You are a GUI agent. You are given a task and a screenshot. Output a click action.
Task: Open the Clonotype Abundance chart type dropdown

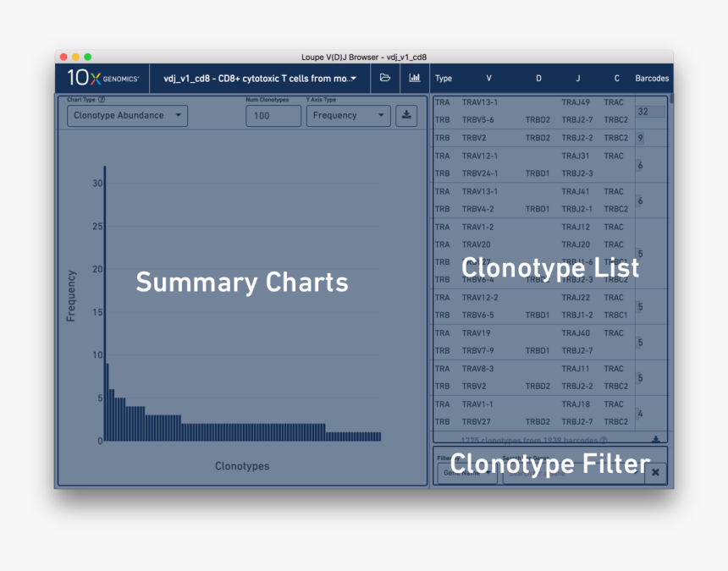[x=127, y=116]
